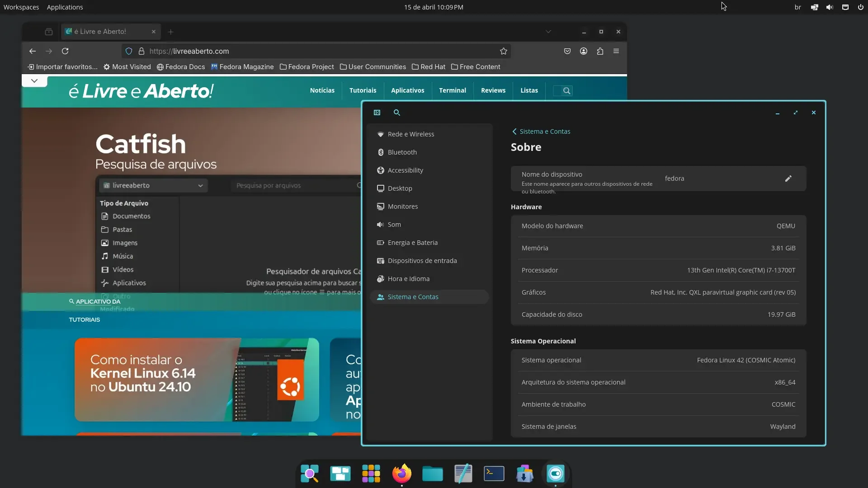
Task: Click the é Livre e Aberto! logo
Action: coord(141,91)
